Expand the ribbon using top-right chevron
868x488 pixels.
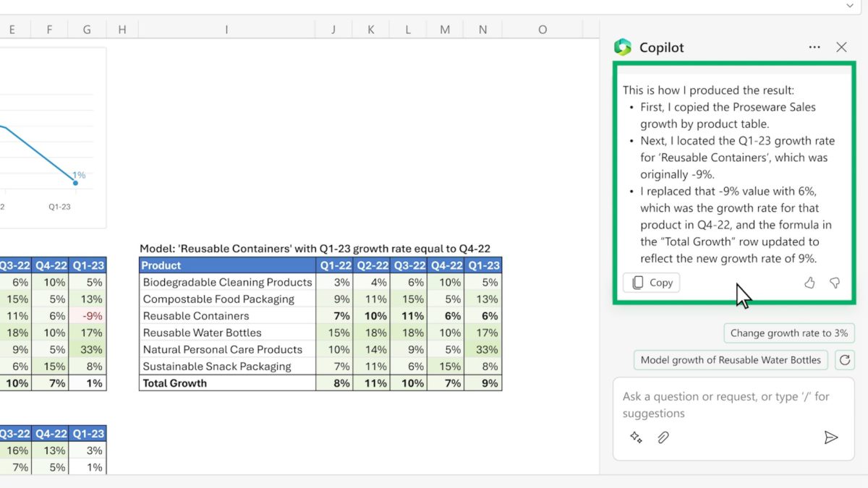(850, 6)
